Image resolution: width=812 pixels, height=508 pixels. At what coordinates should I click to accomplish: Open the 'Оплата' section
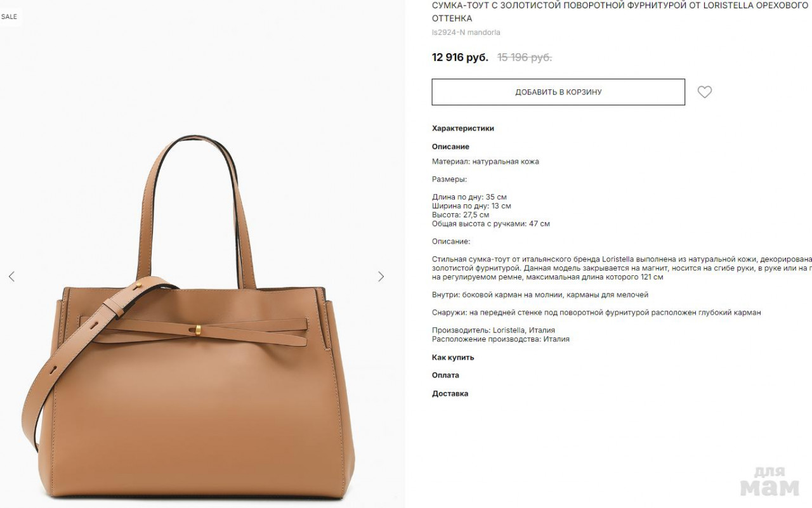click(445, 375)
